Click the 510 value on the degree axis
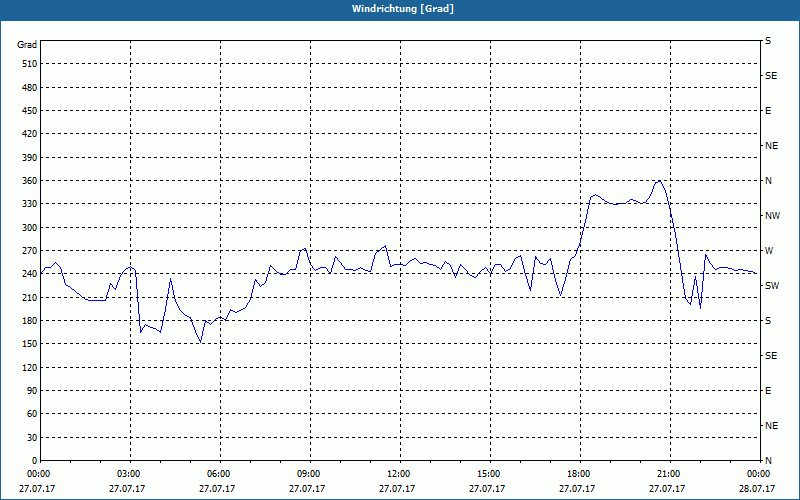This screenshot has width=800, height=500. point(29,64)
